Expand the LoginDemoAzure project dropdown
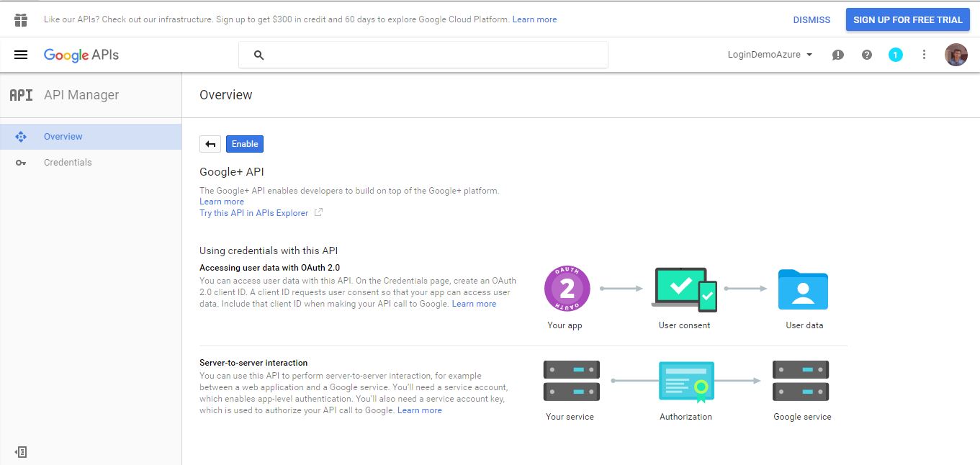Viewport: 980px width, 465px height. (x=770, y=55)
